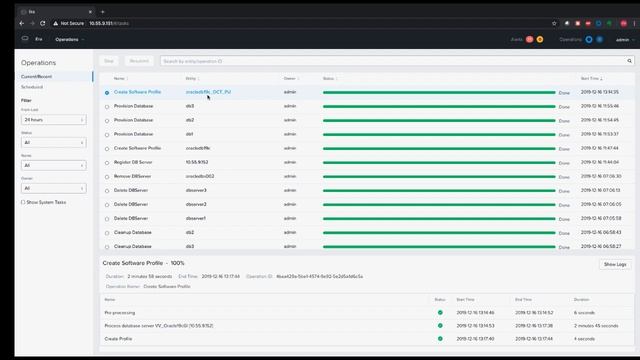The width and height of the screenshot is (640, 360).
Task: Click the Create Profile step name
Action: click(118, 339)
